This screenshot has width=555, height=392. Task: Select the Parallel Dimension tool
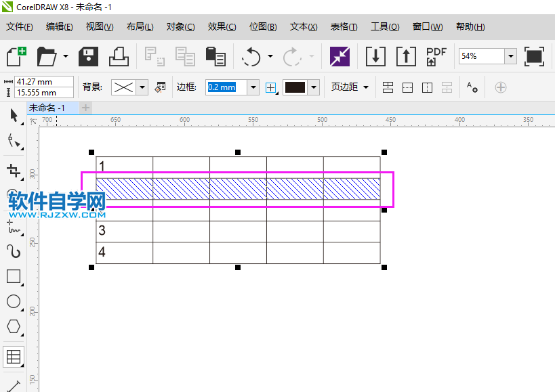(14, 385)
